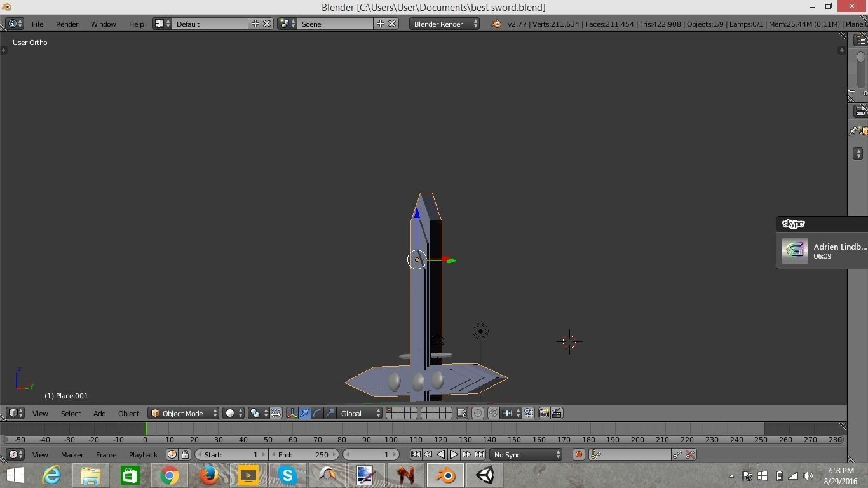Toggle the snap magnet icon
Viewport: 868px width, 488px height.
(x=493, y=413)
